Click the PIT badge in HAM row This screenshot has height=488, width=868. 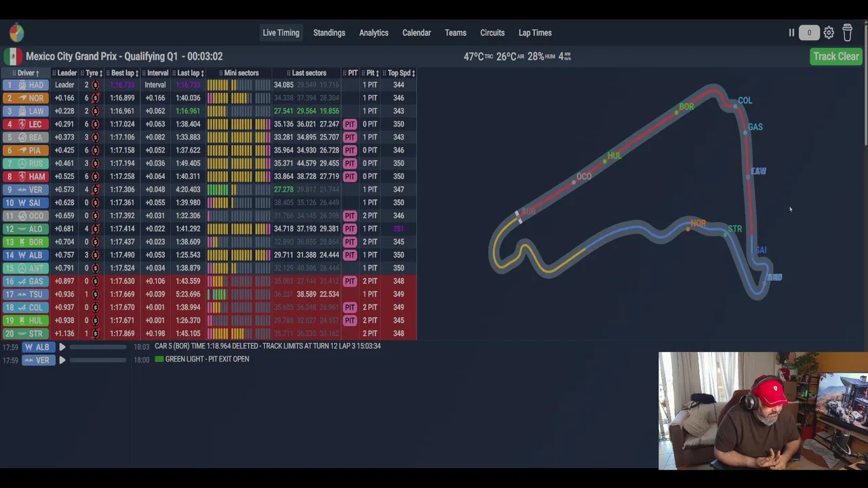350,177
